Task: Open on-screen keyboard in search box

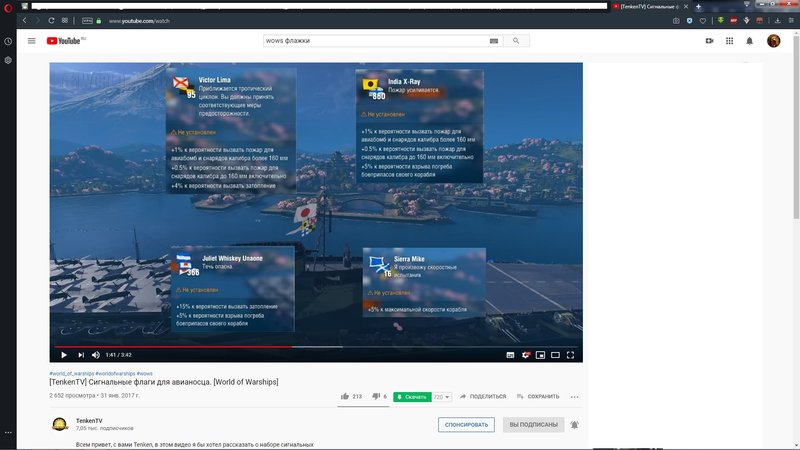Action: point(494,41)
